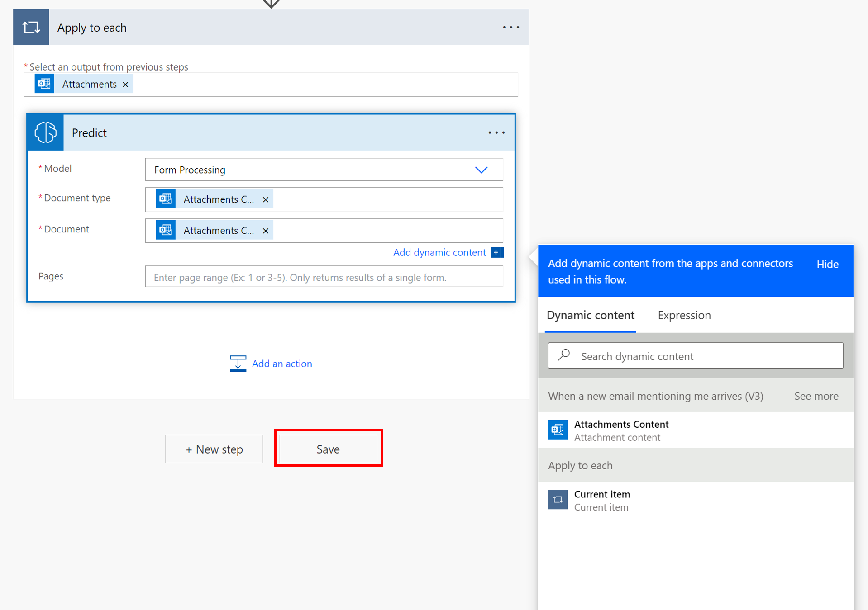Select Attachments Content dynamic item

point(696,430)
